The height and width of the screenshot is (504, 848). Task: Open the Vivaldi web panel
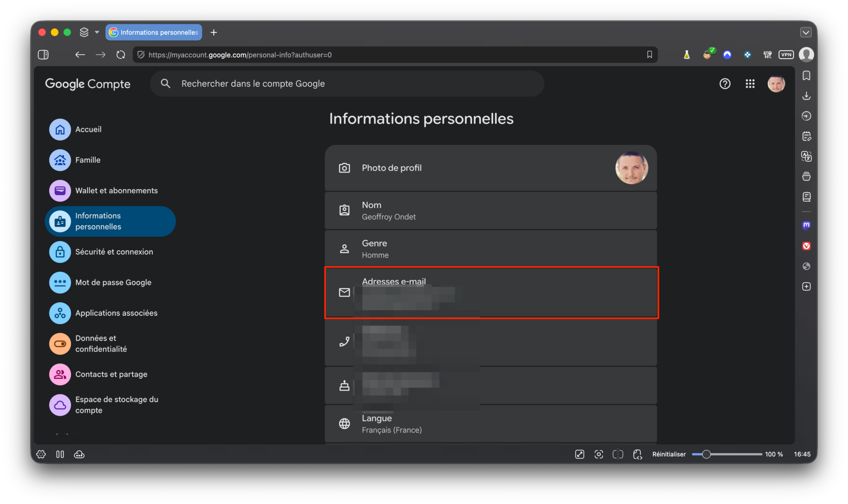click(x=806, y=246)
